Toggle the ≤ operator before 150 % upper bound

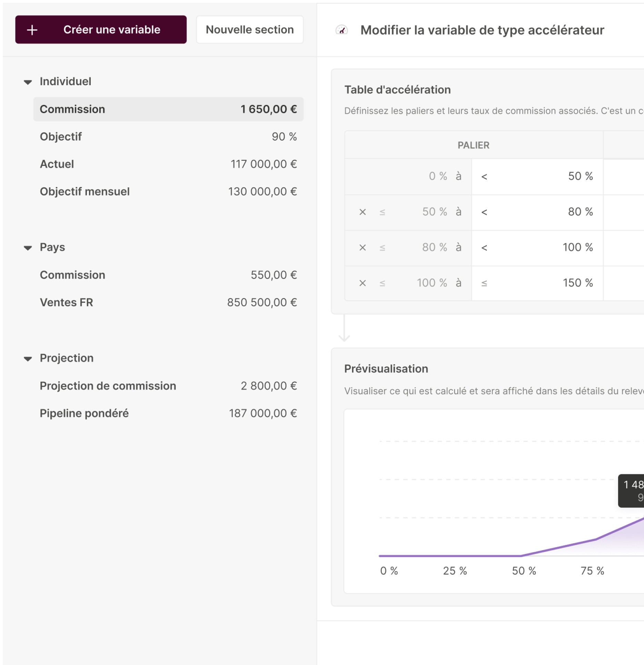pyautogui.click(x=484, y=284)
